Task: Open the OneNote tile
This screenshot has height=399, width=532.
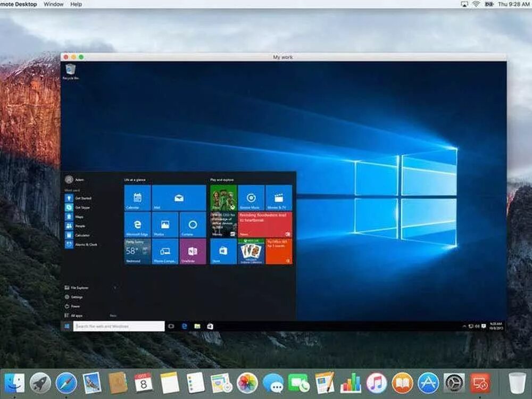Action: pyautogui.click(x=193, y=252)
